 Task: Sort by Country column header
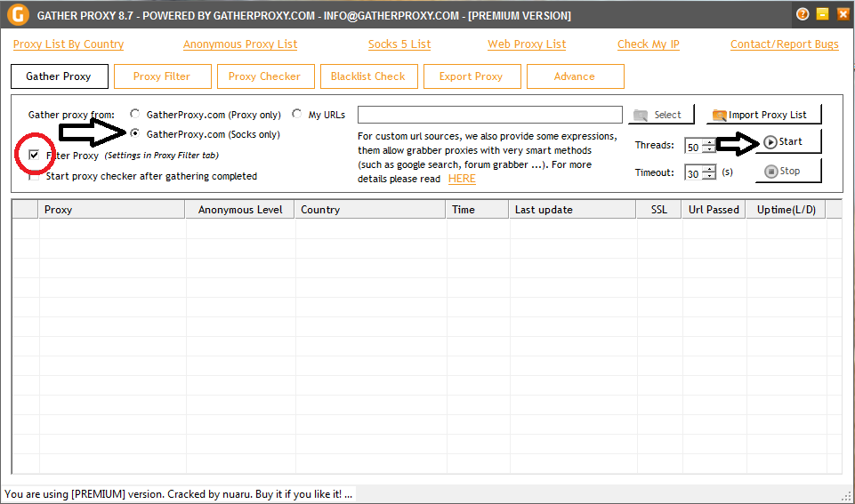[370, 210]
